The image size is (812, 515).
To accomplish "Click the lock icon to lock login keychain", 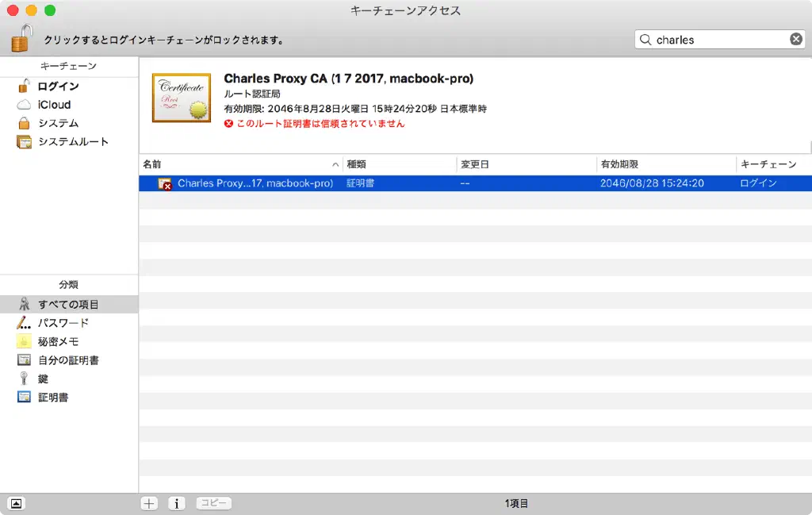I will (23, 37).
